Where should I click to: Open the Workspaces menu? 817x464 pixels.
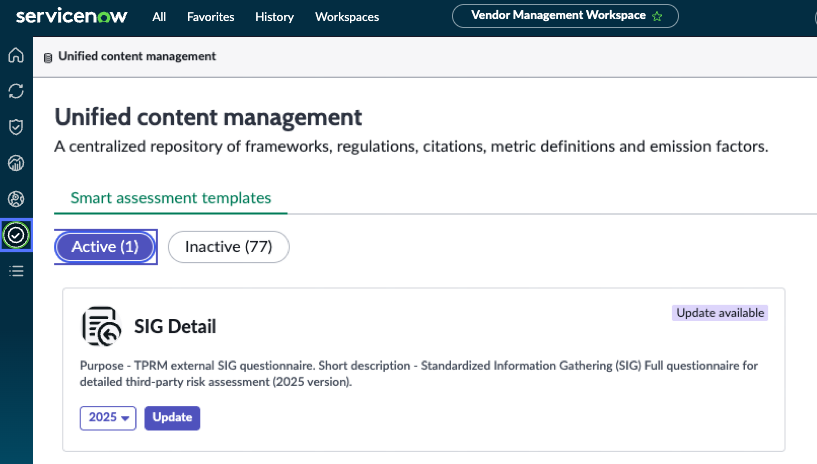pos(347,17)
